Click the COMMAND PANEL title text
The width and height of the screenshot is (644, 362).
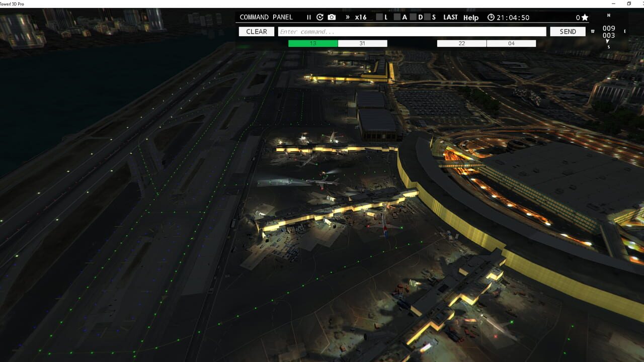[x=266, y=17]
